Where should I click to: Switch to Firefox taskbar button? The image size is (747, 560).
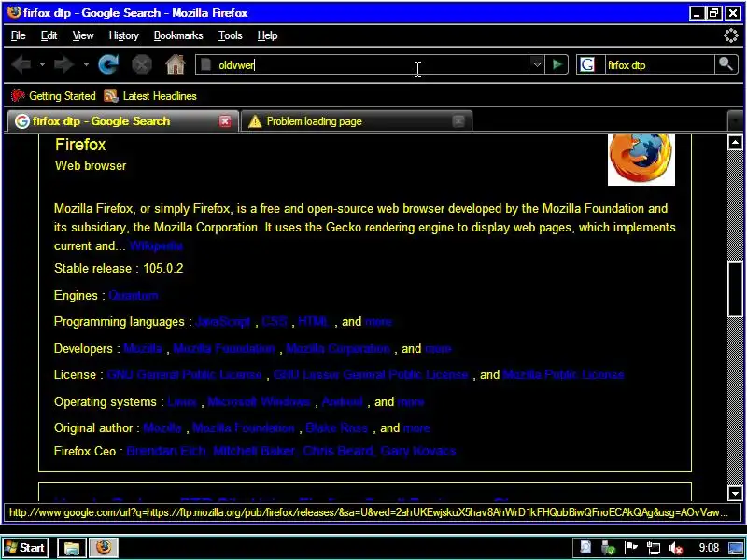click(x=104, y=548)
